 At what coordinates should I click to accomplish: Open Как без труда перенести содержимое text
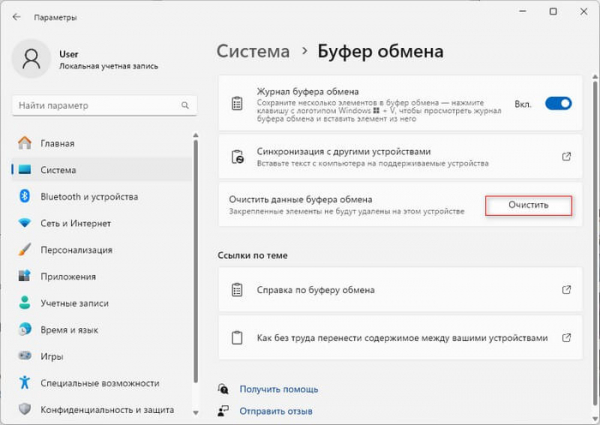pyautogui.click(x=402, y=338)
